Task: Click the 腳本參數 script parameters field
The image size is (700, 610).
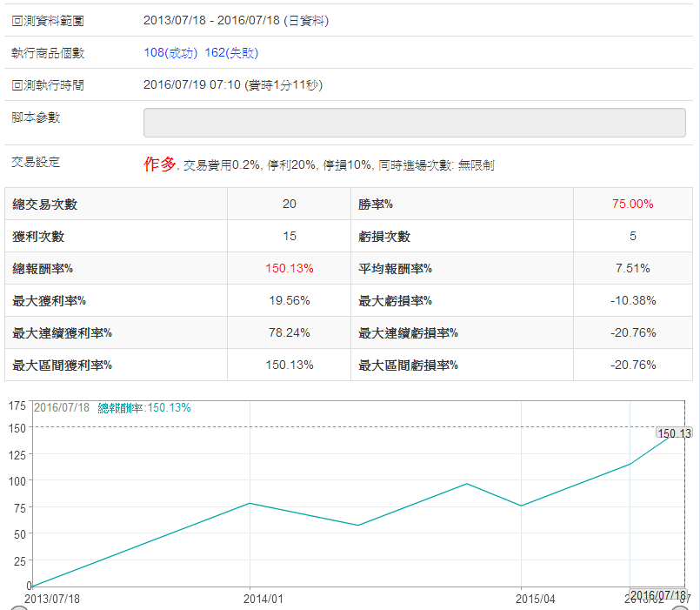Action: tap(414, 123)
